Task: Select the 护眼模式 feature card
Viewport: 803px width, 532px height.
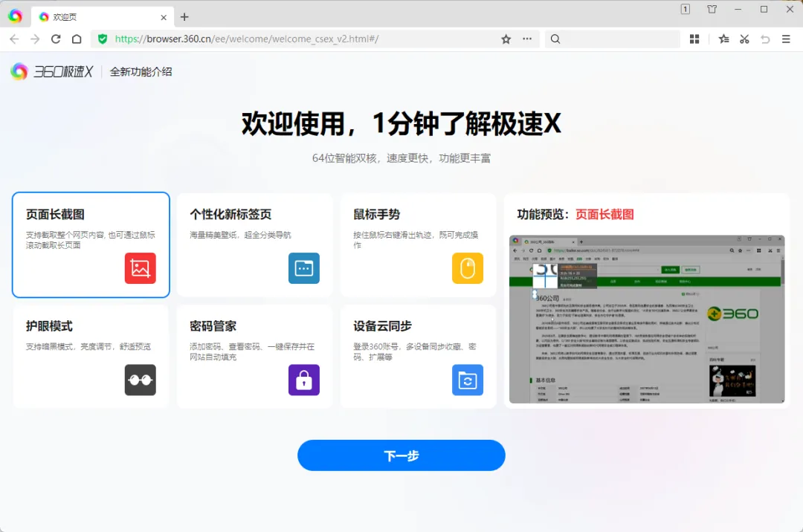Action: [x=91, y=357]
